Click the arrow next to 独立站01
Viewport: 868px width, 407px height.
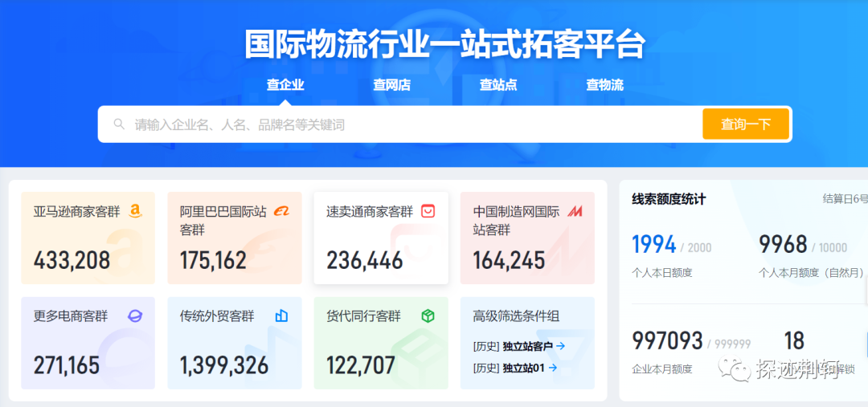click(552, 367)
